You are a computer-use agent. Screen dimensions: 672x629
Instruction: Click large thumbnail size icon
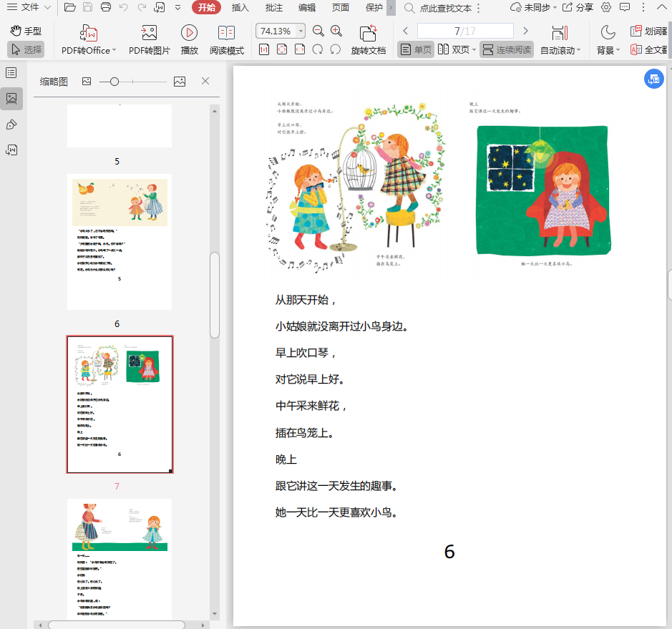pos(180,82)
